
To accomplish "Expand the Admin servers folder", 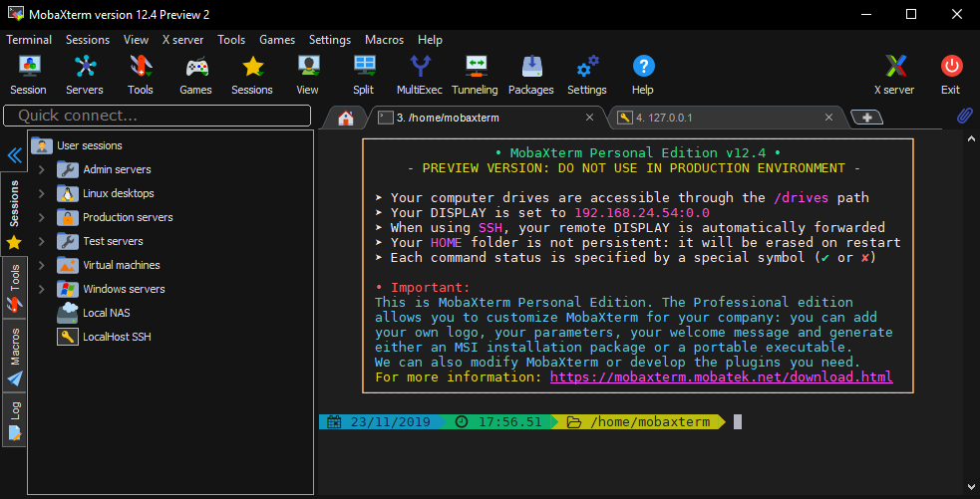I will click(41, 170).
